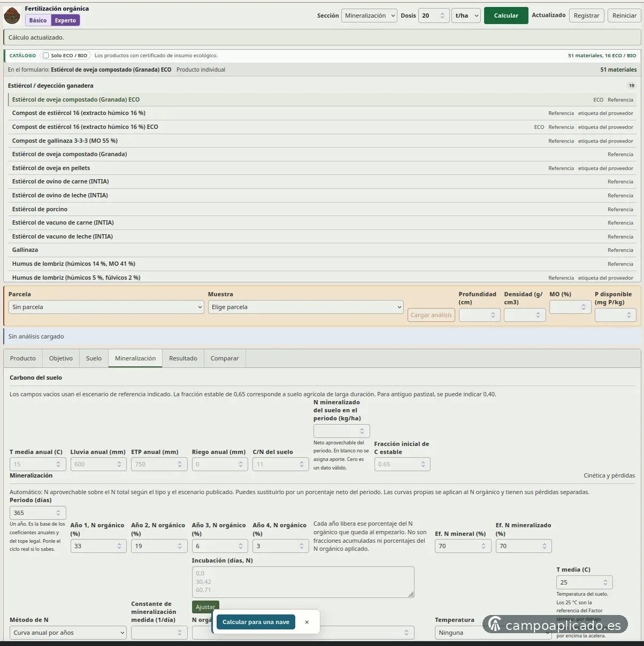Click the Ajustar button
The image size is (644, 646).
click(x=205, y=607)
